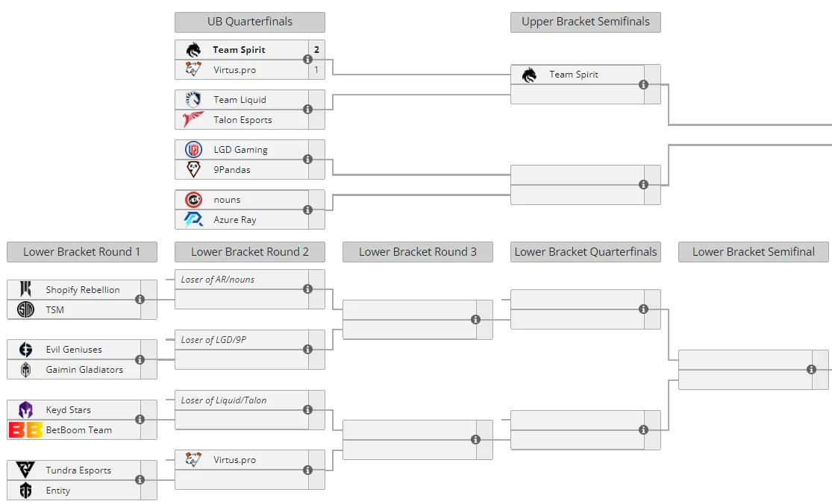The image size is (832, 504).
Task: View match details for Shopify Rebellion vs TSM
Action: 140,300
